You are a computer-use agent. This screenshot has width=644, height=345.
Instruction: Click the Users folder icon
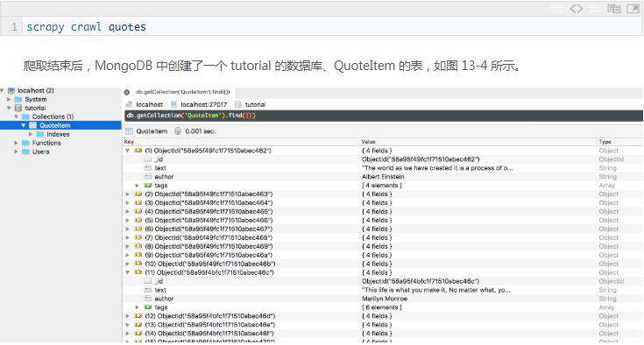(x=25, y=151)
